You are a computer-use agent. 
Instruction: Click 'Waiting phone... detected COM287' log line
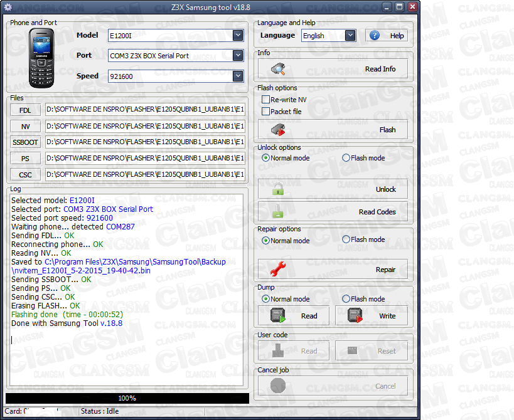(x=73, y=227)
